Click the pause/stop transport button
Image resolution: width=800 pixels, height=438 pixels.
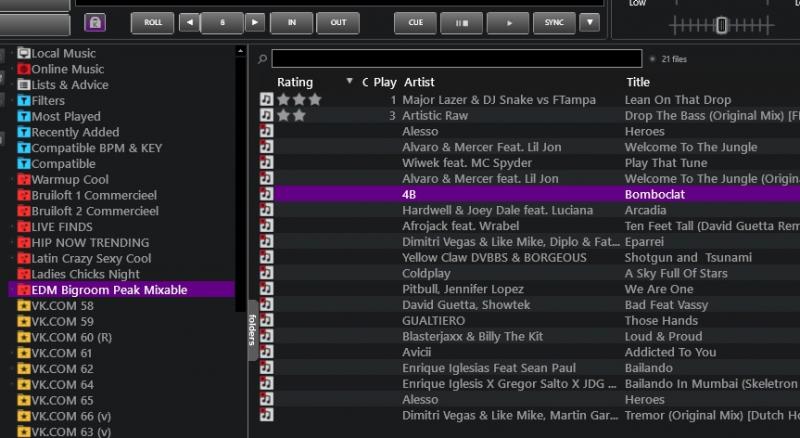[462, 23]
